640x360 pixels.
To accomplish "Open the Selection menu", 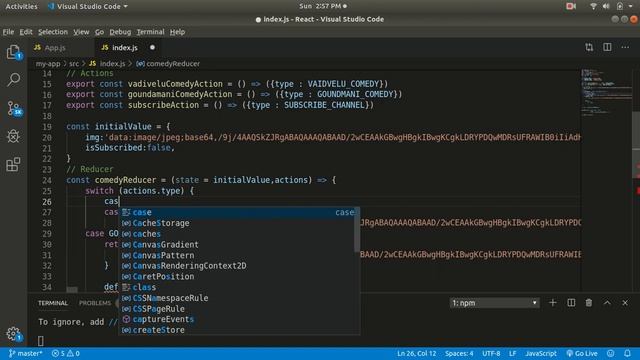I will 53,32.
